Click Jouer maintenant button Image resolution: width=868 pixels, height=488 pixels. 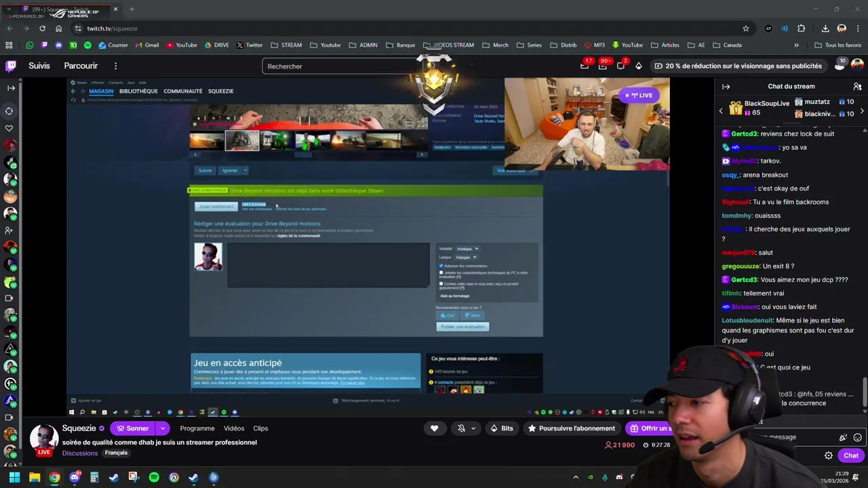[216, 207]
